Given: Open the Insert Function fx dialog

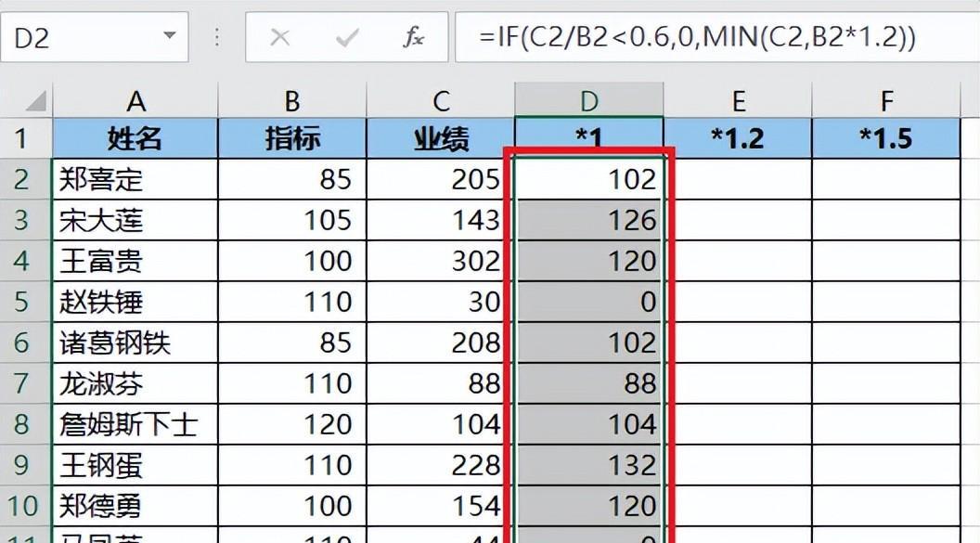Looking at the screenshot, I should click(413, 37).
